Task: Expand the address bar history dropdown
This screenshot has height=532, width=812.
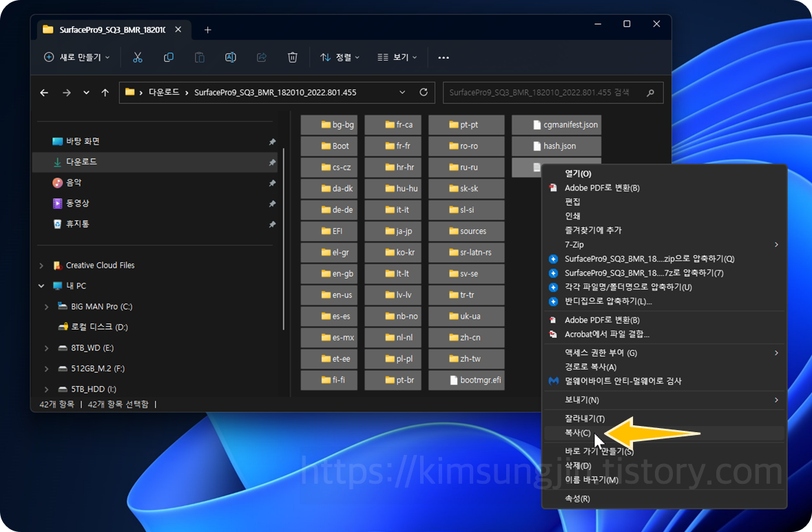Action: coord(402,92)
